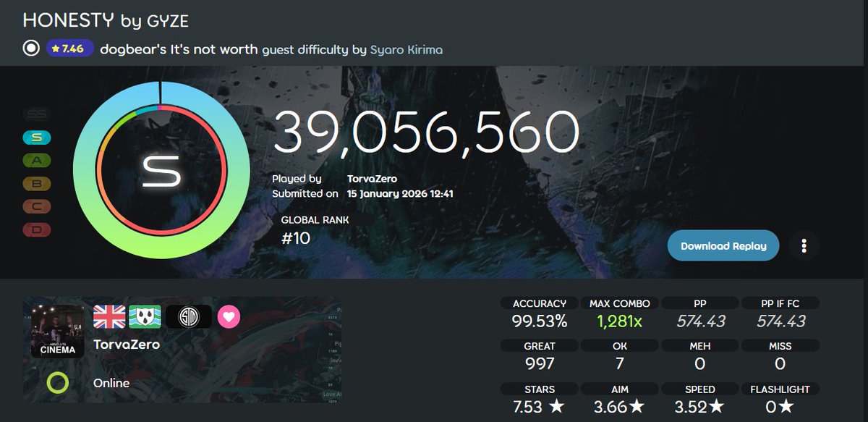The height and width of the screenshot is (422, 868).
Task: Click the MAX COMBO label
Action: click(620, 303)
